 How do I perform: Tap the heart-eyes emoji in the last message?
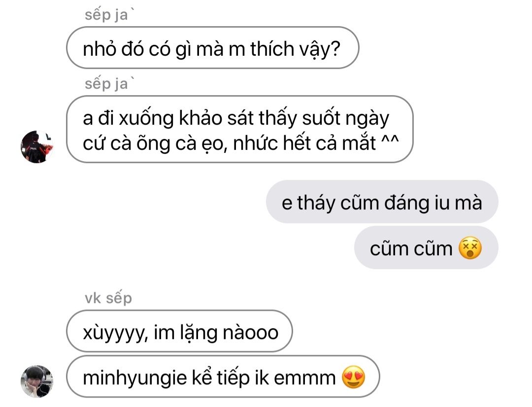[354, 377]
